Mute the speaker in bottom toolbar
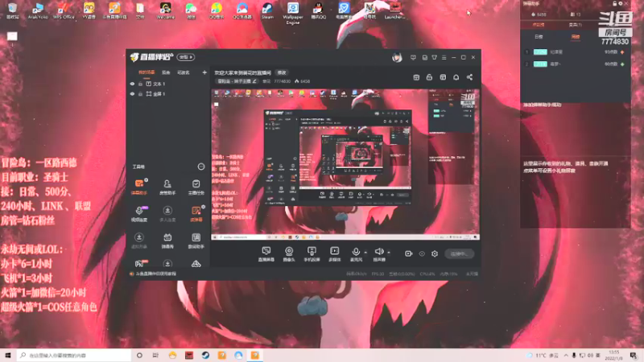 pyautogui.click(x=378, y=254)
